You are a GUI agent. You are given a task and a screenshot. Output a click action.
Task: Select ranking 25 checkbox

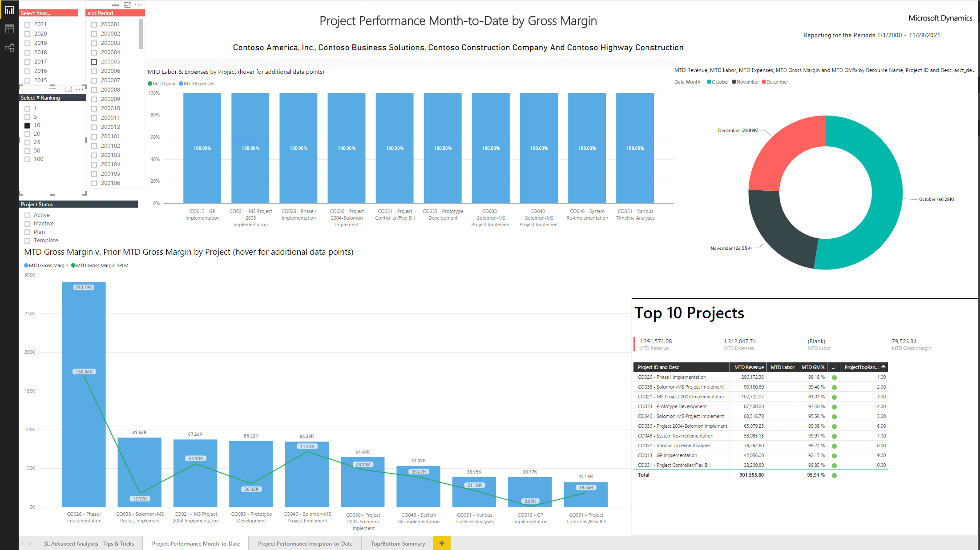pyautogui.click(x=28, y=142)
